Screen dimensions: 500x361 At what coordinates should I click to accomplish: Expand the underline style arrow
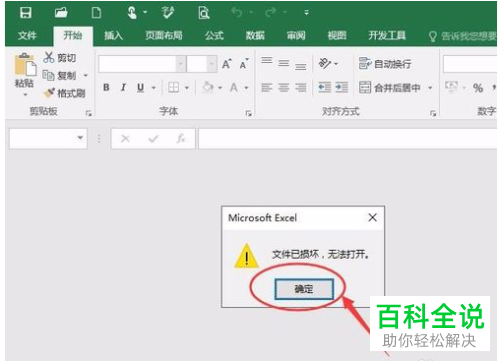click(x=154, y=88)
